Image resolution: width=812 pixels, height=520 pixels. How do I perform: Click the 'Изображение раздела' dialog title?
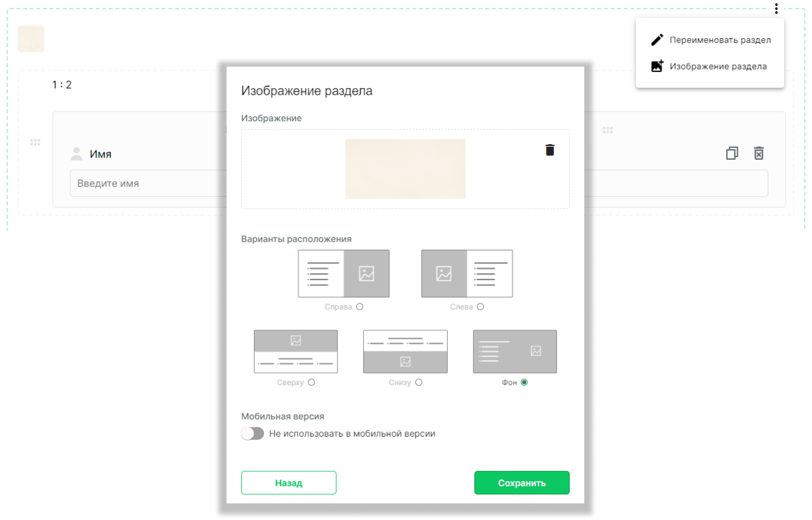pyautogui.click(x=307, y=91)
